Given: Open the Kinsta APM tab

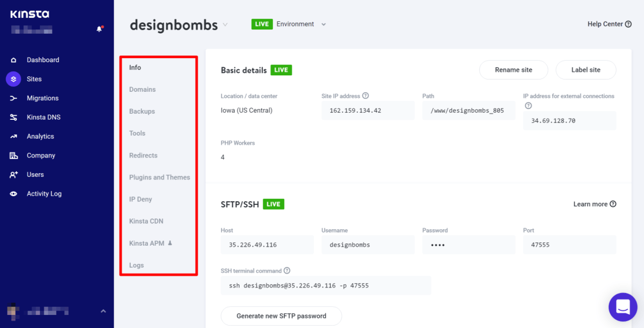Looking at the screenshot, I should point(147,243).
